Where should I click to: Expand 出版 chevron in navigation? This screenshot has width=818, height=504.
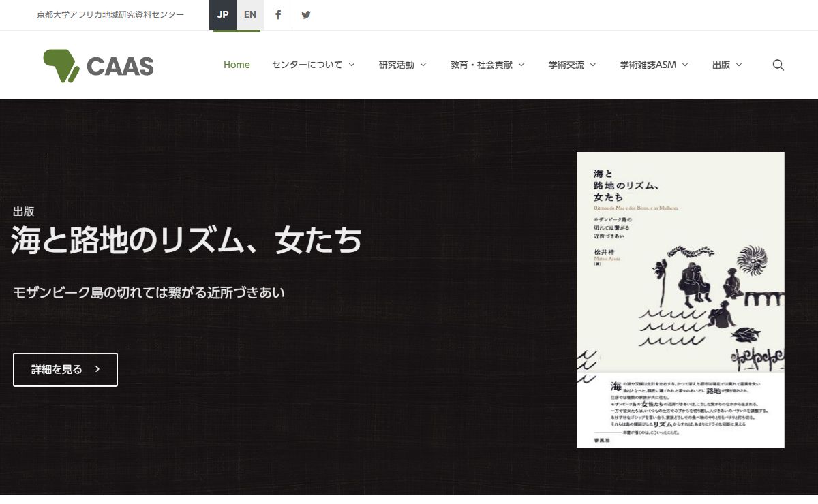coord(739,65)
